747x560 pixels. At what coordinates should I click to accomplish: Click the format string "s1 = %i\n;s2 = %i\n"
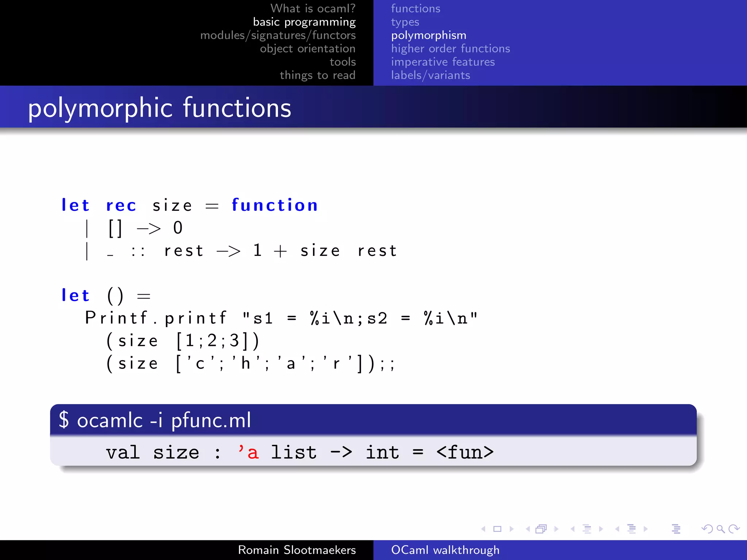360,318
